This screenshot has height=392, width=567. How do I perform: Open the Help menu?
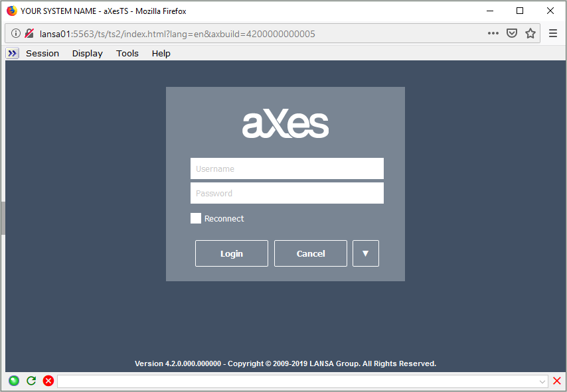(161, 54)
